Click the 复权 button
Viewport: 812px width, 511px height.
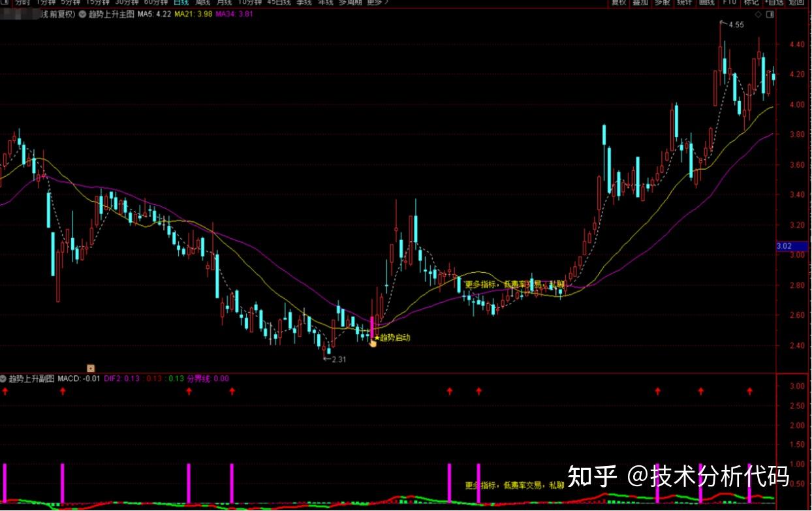coord(618,3)
